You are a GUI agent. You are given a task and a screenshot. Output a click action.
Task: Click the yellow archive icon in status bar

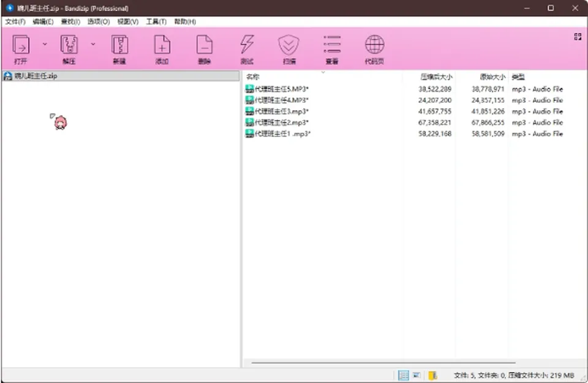pyautogui.click(x=433, y=375)
